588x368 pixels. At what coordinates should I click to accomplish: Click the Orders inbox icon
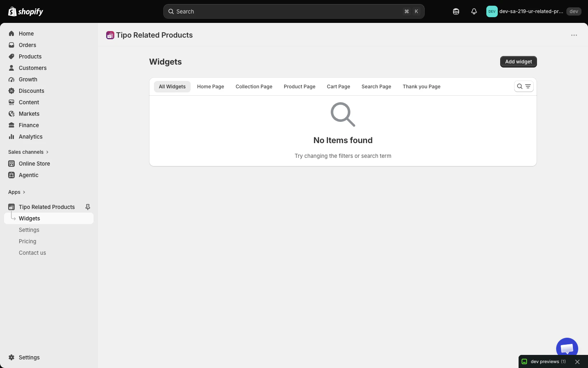(11, 45)
